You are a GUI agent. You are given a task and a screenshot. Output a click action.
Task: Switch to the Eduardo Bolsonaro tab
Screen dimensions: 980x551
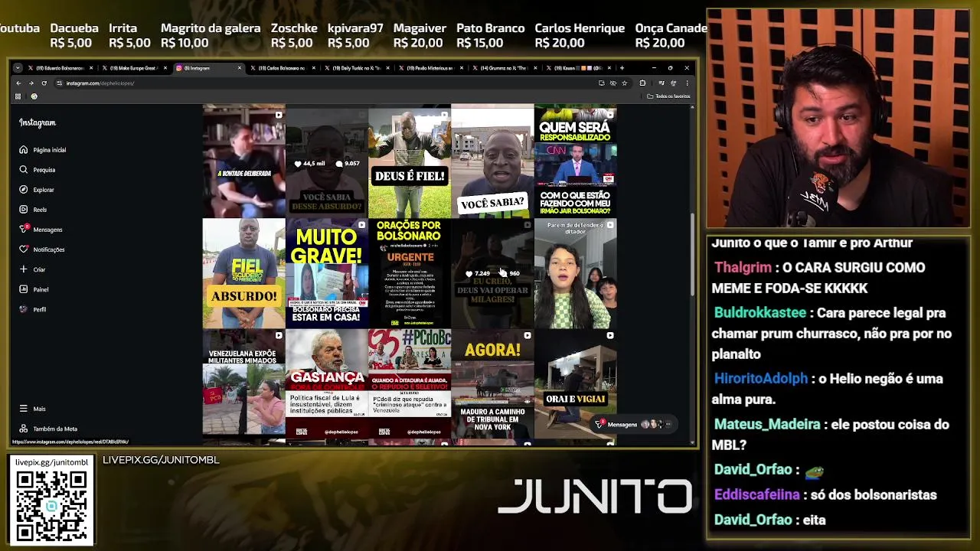click(60, 68)
